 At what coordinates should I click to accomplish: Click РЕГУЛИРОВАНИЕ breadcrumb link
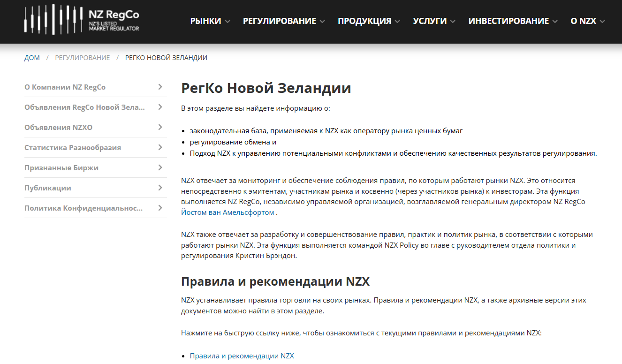click(83, 58)
